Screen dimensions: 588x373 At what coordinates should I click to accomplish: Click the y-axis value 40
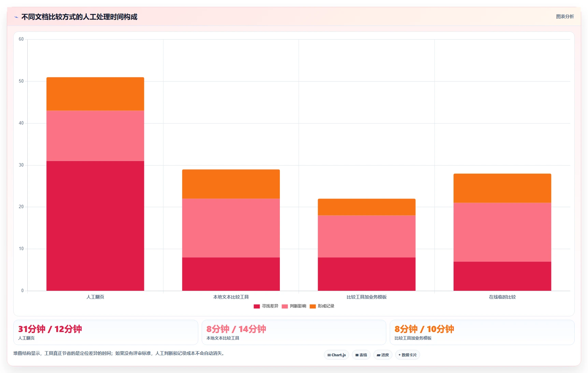tap(21, 123)
